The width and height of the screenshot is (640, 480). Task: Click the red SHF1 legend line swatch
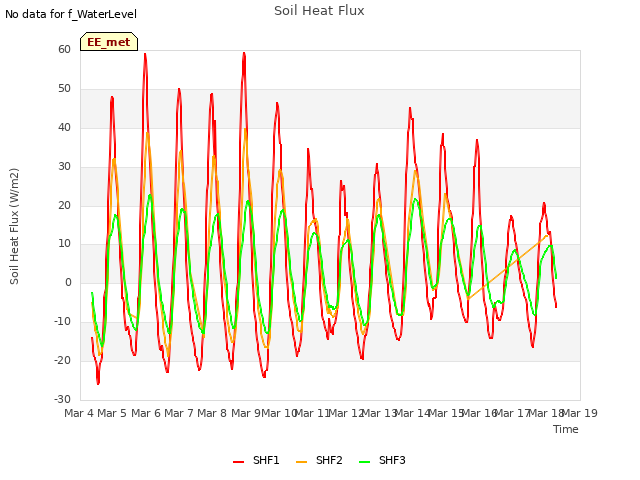pos(238,462)
